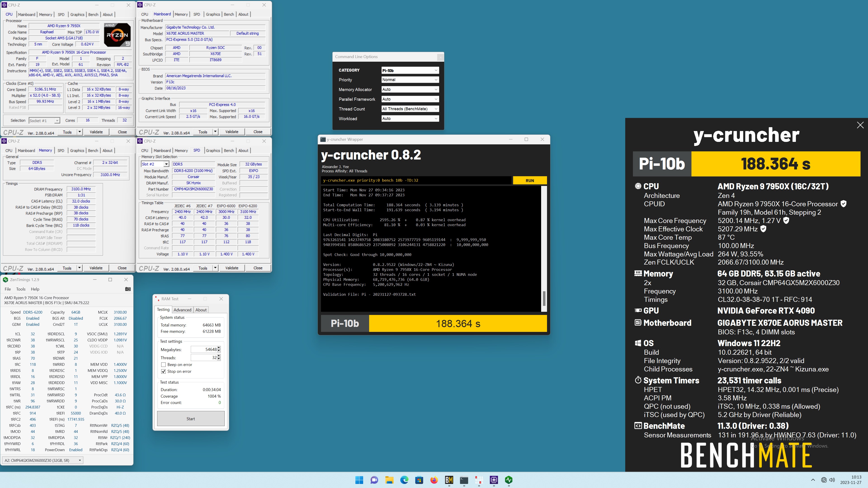Switch to BenchMate taskbar icon
Image resolution: width=868 pixels, height=488 pixels.
pos(449,480)
